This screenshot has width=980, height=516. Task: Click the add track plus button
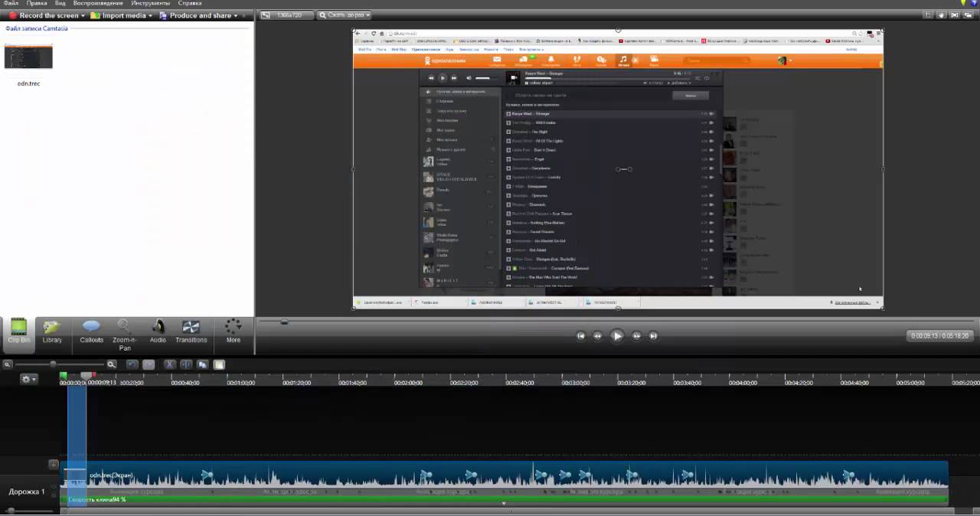pos(54,463)
